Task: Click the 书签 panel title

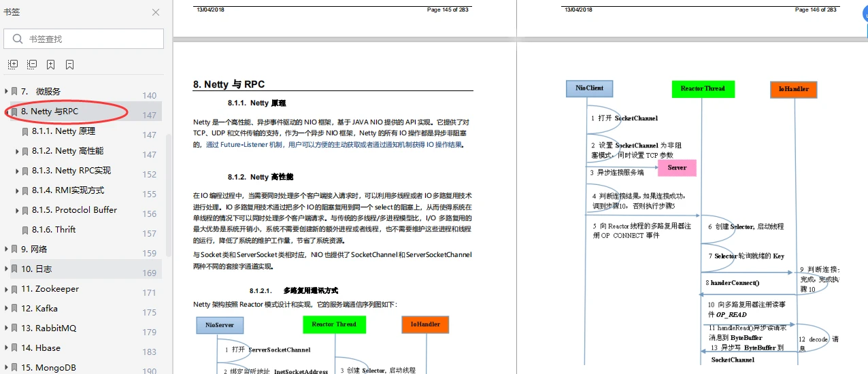Action: click(x=12, y=12)
